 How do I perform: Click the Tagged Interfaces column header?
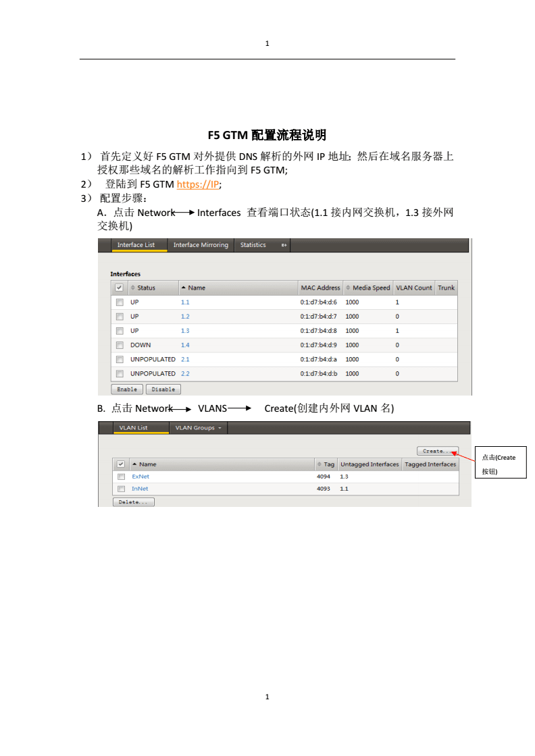(x=430, y=464)
